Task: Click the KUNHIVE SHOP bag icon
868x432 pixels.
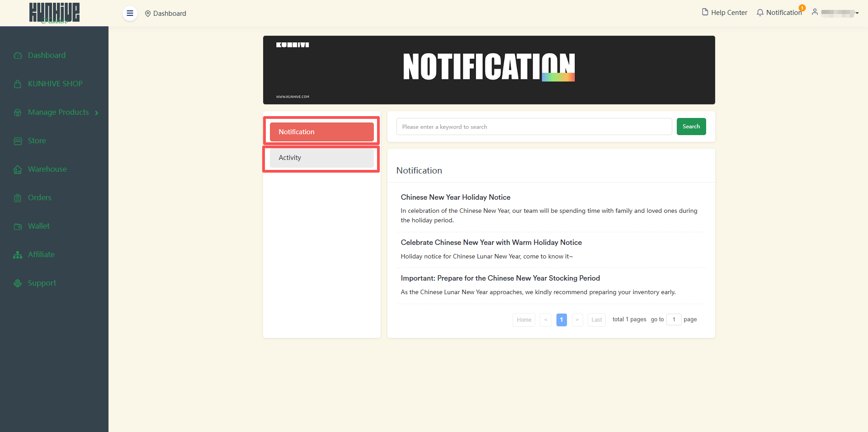Action: 18,84
